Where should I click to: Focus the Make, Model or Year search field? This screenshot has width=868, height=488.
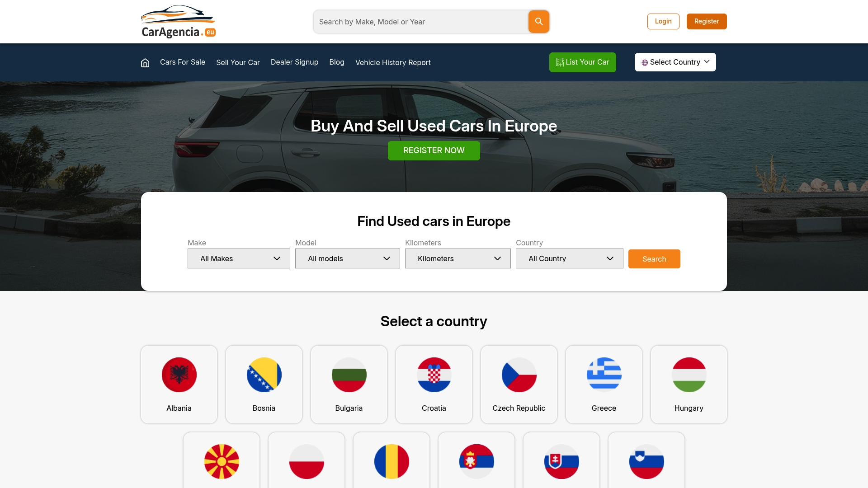coord(421,22)
